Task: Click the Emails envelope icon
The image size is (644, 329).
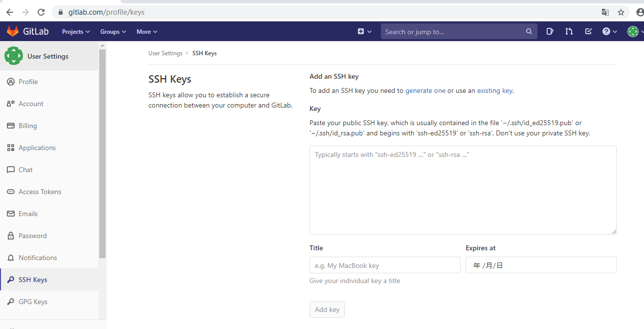Action: pos(11,214)
